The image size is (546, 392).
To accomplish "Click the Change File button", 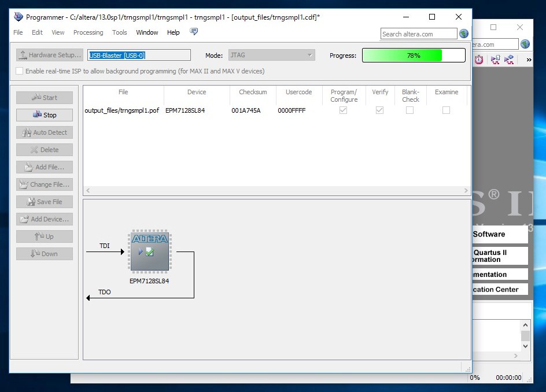I will [45, 184].
